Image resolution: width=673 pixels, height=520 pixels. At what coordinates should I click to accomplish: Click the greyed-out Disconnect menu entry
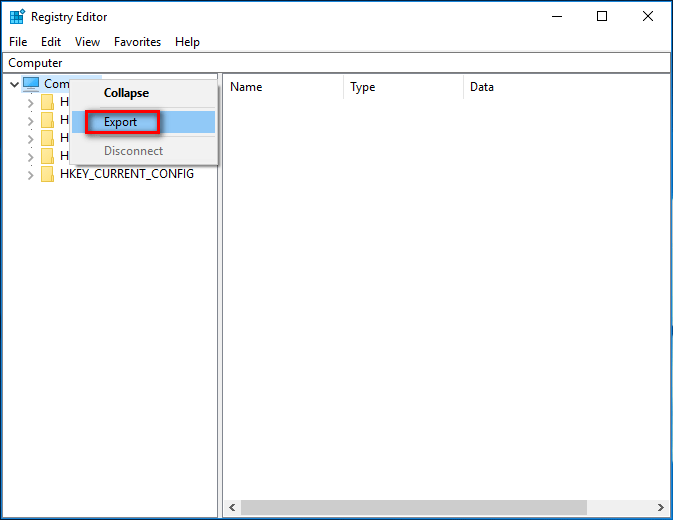point(143,151)
